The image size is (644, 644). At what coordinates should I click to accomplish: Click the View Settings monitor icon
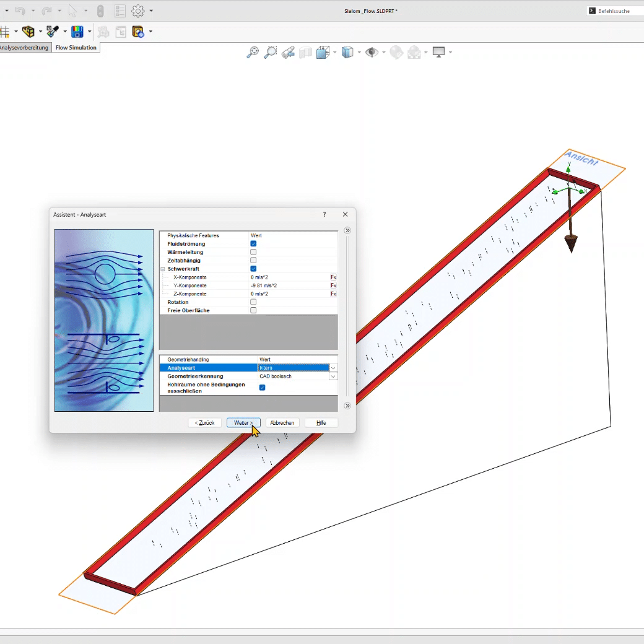point(438,53)
